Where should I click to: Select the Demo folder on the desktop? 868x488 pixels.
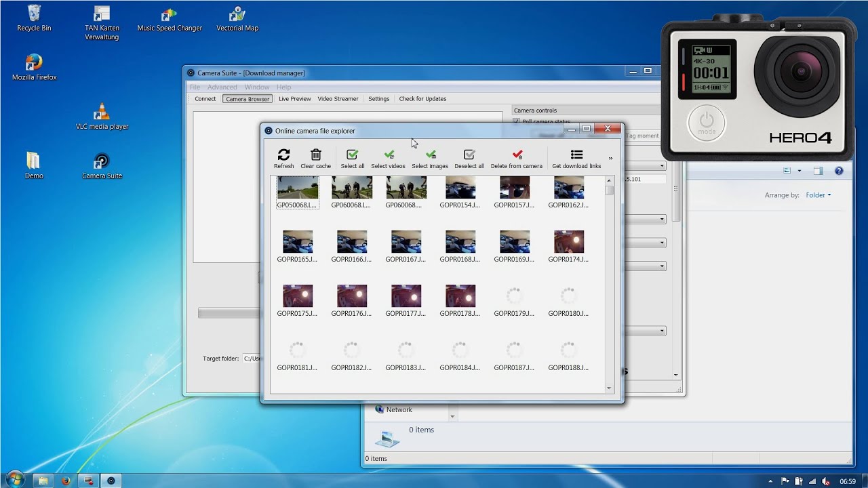click(34, 165)
